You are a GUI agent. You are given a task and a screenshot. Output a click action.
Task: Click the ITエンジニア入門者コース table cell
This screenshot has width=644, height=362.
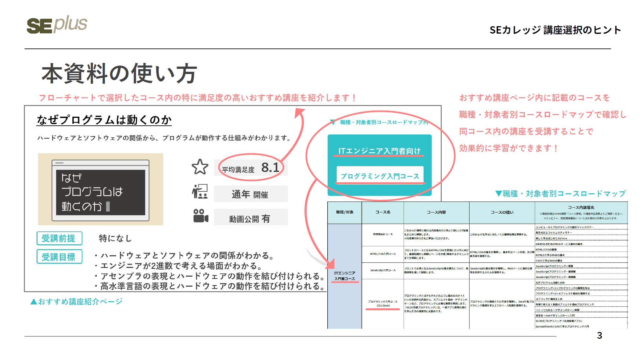coord(345,276)
